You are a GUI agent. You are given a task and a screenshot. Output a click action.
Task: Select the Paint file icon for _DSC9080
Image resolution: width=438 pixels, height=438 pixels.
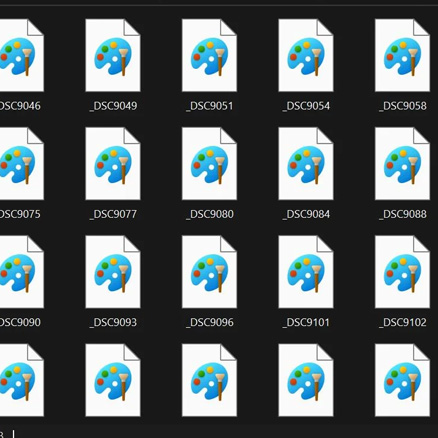pyautogui.click(x=209, y=164)
